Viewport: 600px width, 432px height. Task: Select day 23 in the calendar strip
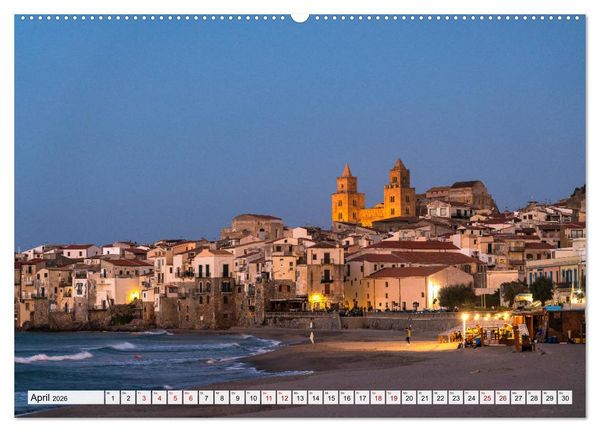coord(456,398)
